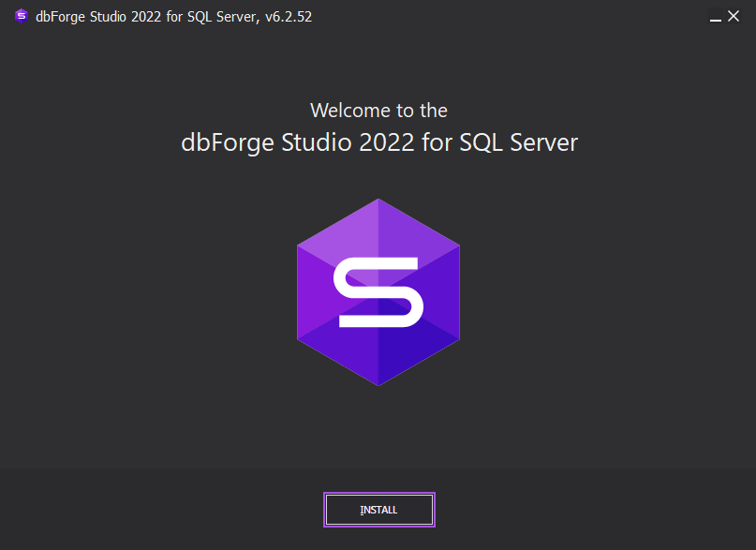Minimize the dbForge installer window
This screenshot has height=550, width=756.
click(x=716, y=17)
